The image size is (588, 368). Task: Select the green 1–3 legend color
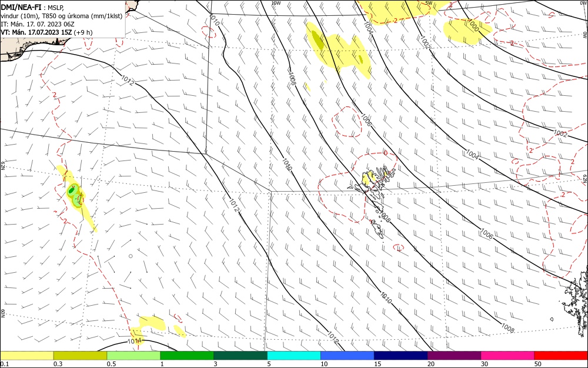pyautogui.click(x=187, y=356)
